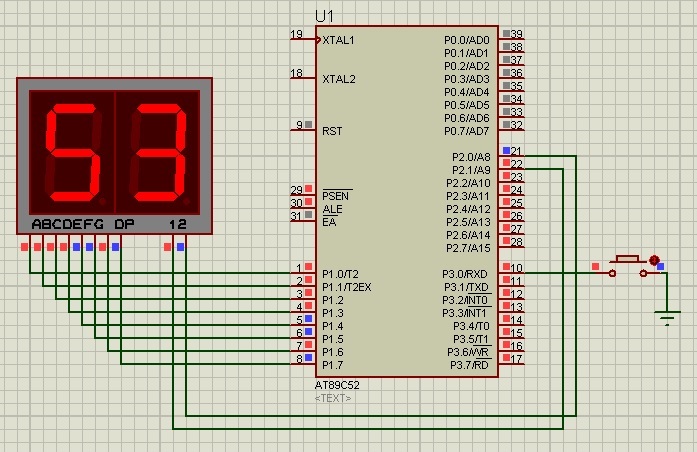697x452 pixels.
Task: Click the XTAL1 pin label
Action: 339,40
